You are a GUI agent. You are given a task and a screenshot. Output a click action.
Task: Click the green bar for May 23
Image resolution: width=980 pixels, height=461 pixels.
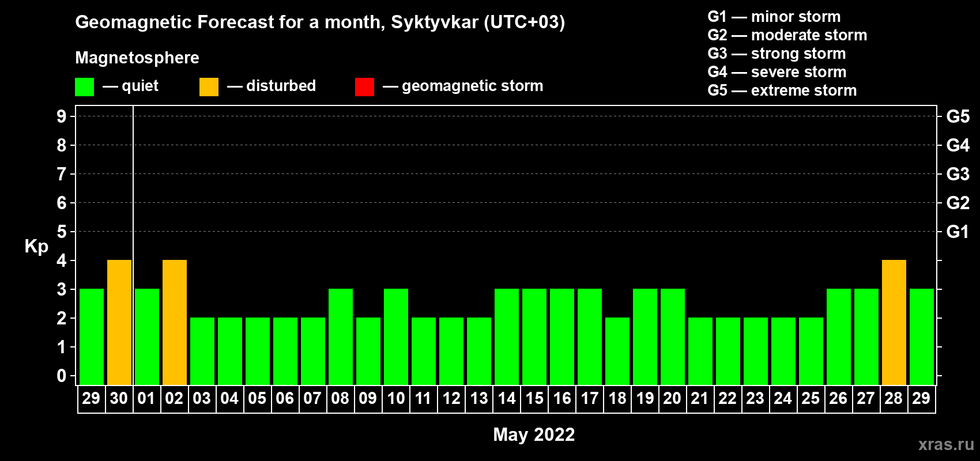point(756,351)
